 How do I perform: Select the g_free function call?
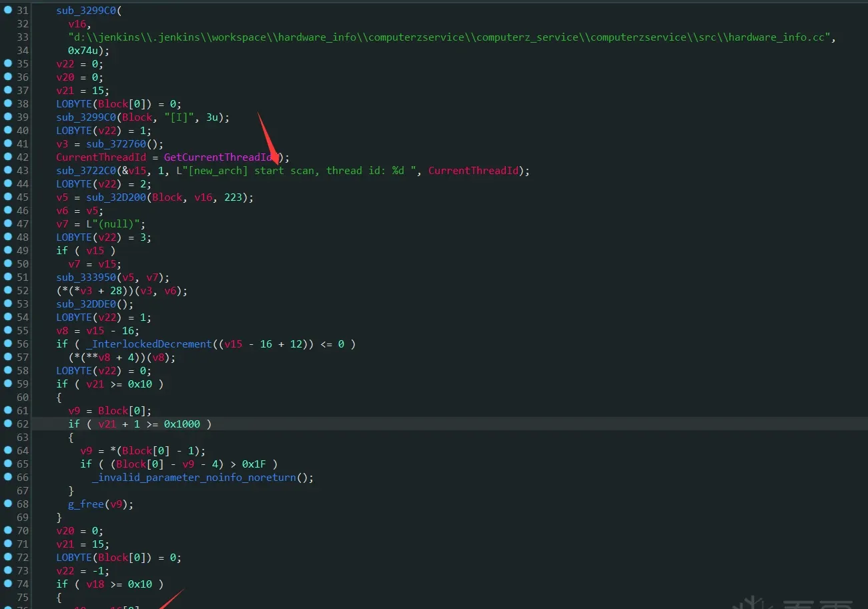coord(86,504)
